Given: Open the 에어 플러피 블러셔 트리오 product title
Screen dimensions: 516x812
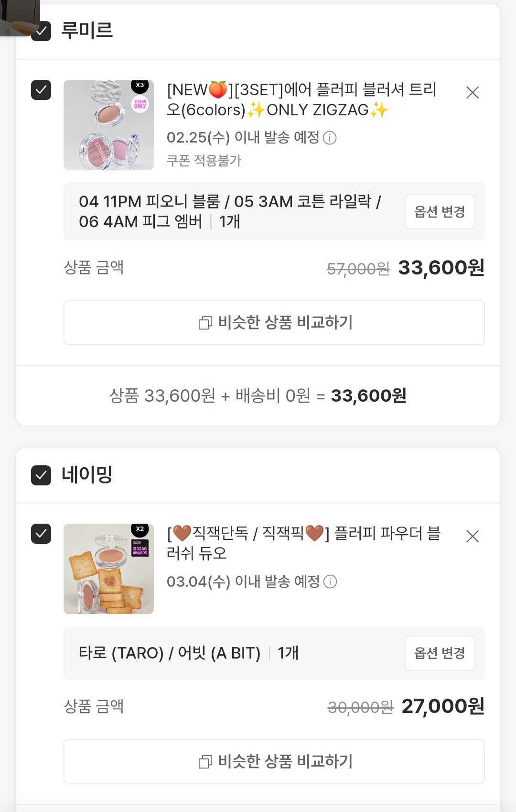Looking at the screenshot, I should click(x=301, y=99).
